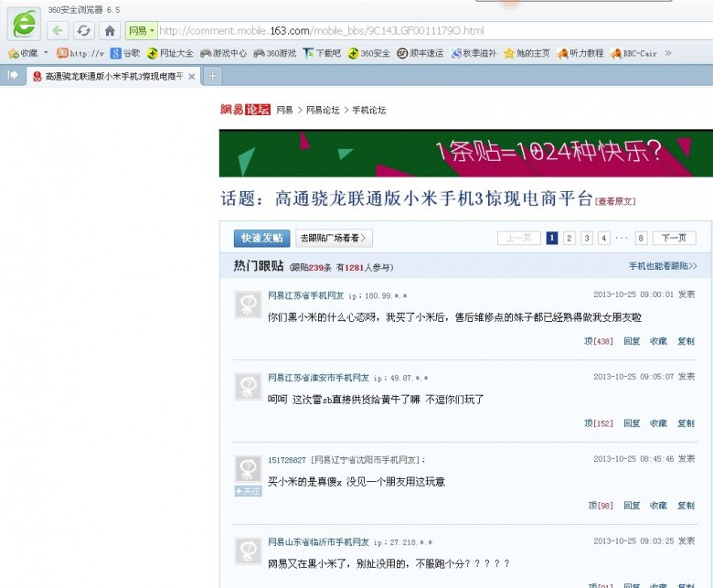Image resolution: width=713 pixels, height=588 pixels.
Task: Copy the 09:05:07 comment with 复制
Action: pos(686,423)
